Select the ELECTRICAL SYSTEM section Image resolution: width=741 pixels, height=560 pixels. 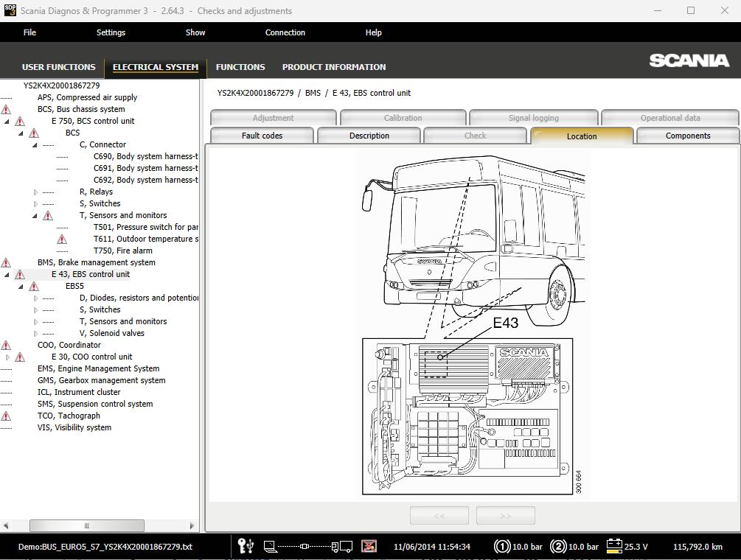click(156, 67)
